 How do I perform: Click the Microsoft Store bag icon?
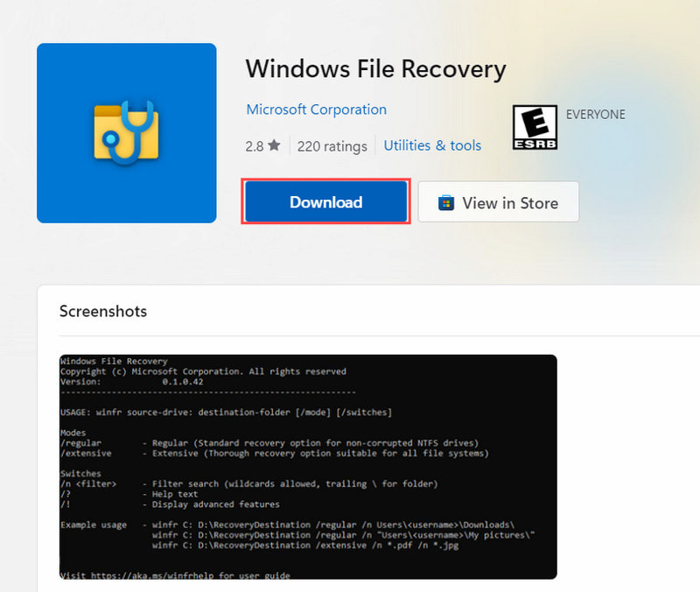446,203
